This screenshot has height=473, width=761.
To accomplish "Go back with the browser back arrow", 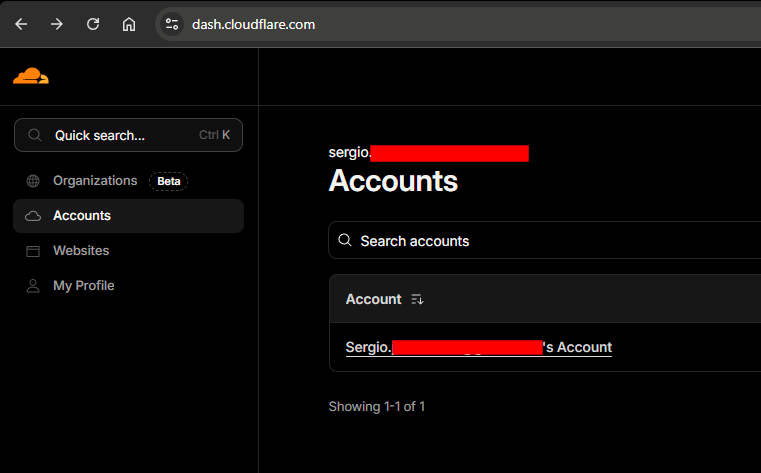I will click(21, 24).
